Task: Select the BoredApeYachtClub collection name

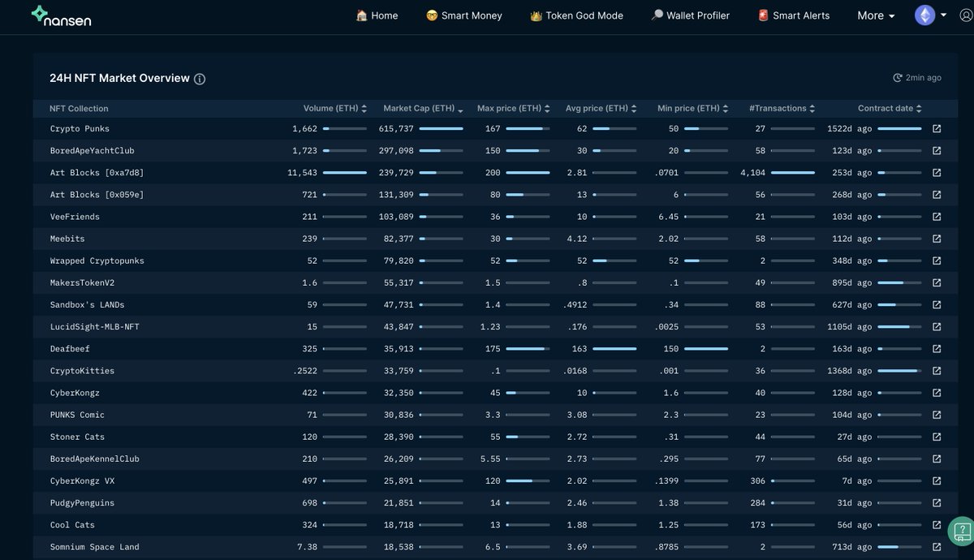Action: coord(92,151)
